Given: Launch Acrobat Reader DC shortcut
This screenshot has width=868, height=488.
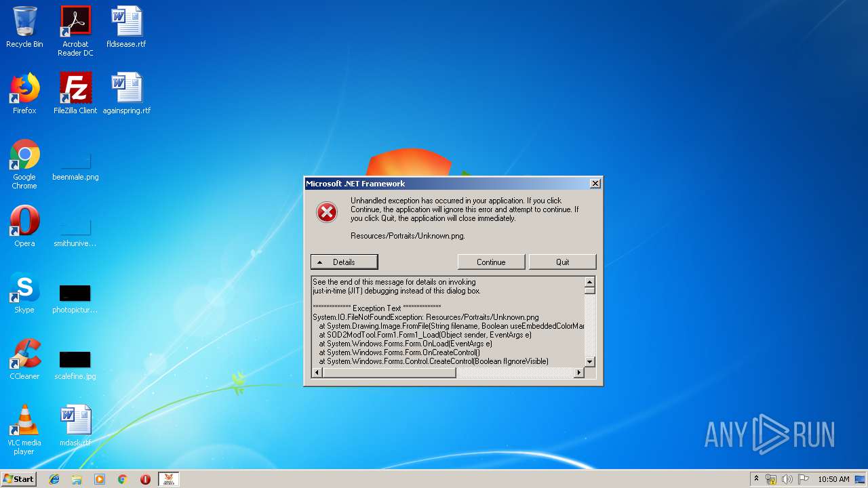Looking at the screenshot, I should coord(75,31).
